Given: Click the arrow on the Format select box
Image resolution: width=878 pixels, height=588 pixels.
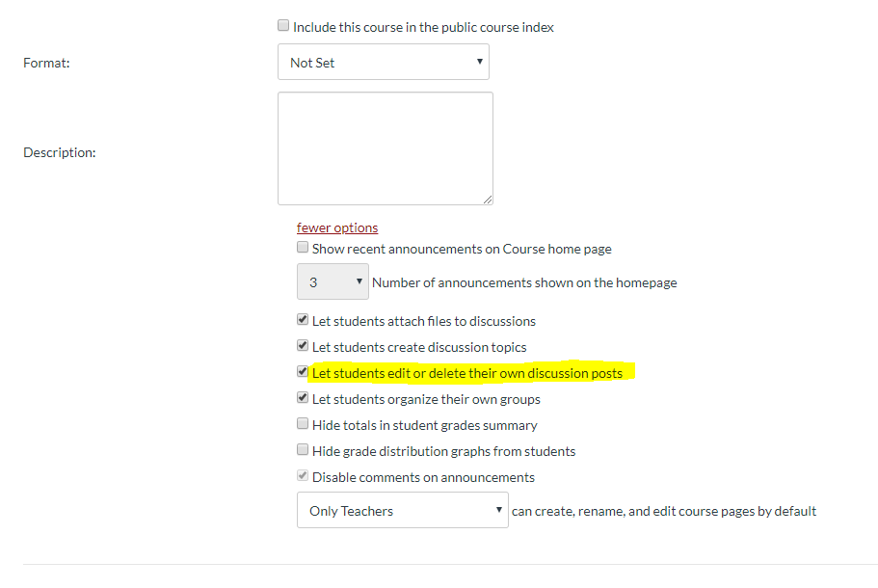Looking at the screenshot, I should coord(479,63).
